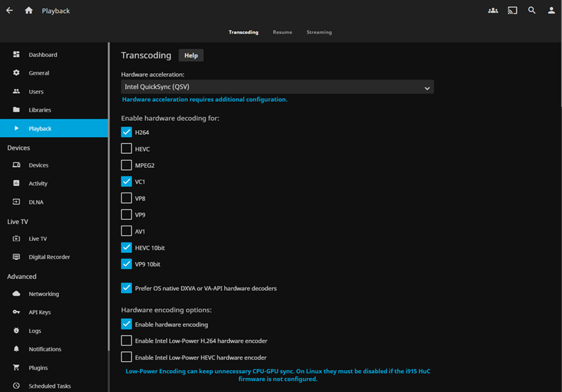562x392 pixels.
Task: Toggle Prefer OS native DXVA decoders
Action: 126,288
